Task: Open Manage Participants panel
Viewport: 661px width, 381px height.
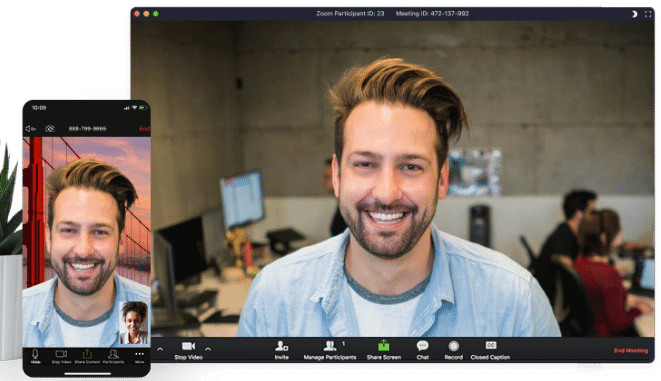Action: (330, 350)
